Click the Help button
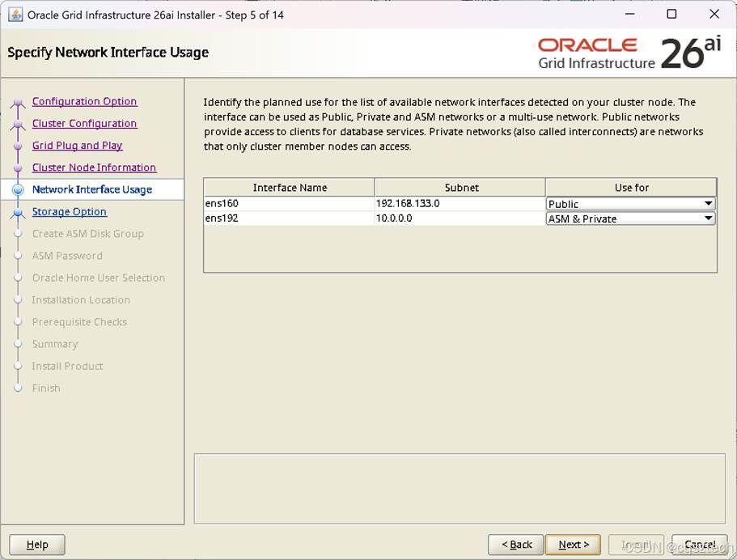 pyautogui.click(x=37, y=545)
